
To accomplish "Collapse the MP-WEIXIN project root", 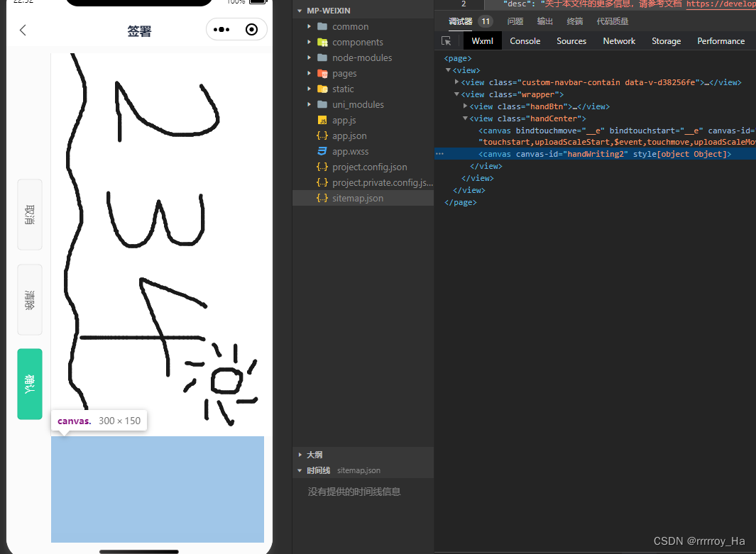I will 300,11.
